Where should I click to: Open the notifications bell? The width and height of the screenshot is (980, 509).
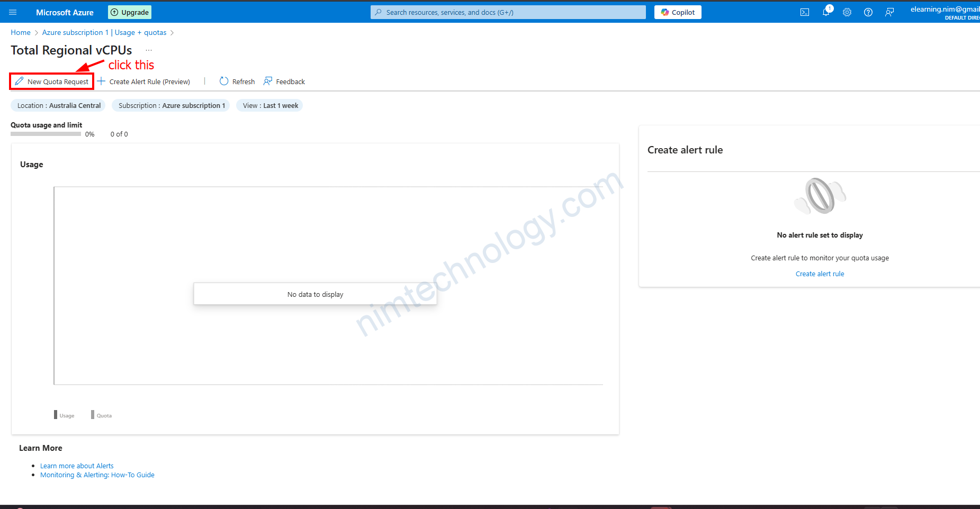point(826,12)
